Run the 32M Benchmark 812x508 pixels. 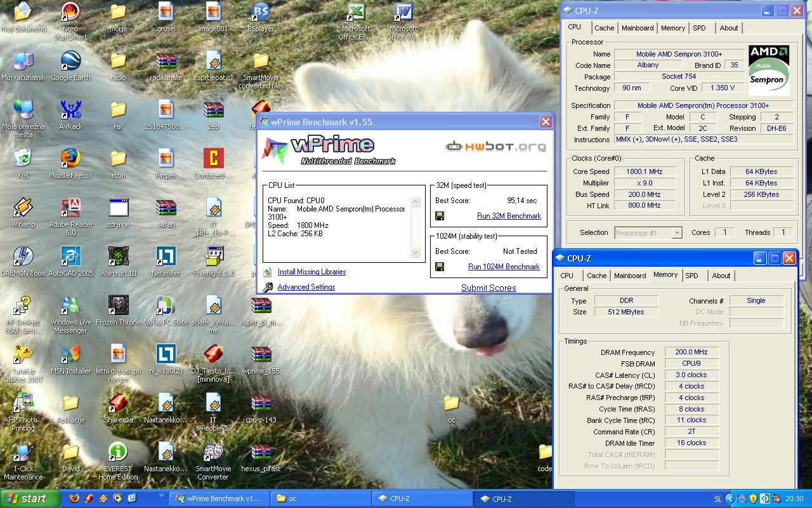click(509, 216)
